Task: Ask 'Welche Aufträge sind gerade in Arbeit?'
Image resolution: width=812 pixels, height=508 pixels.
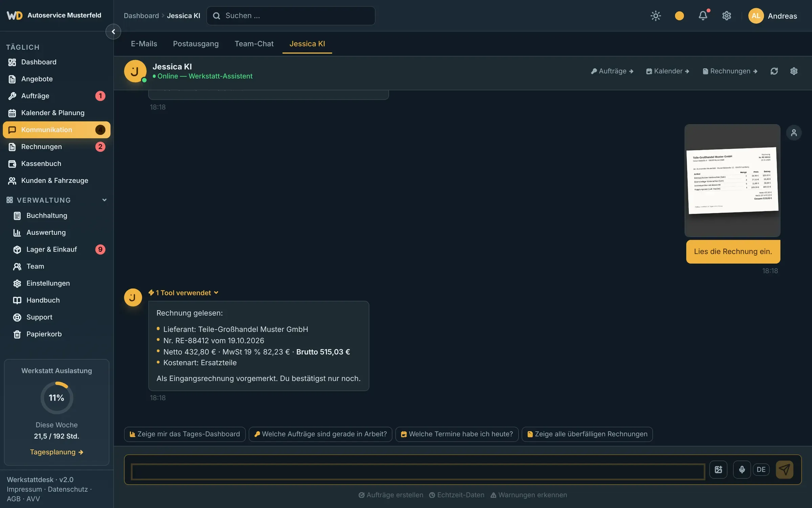Action: pos(320,434)
